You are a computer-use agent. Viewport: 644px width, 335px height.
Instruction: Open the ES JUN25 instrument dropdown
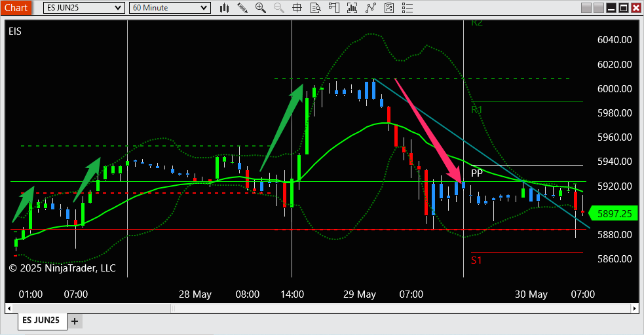point(84,8)
